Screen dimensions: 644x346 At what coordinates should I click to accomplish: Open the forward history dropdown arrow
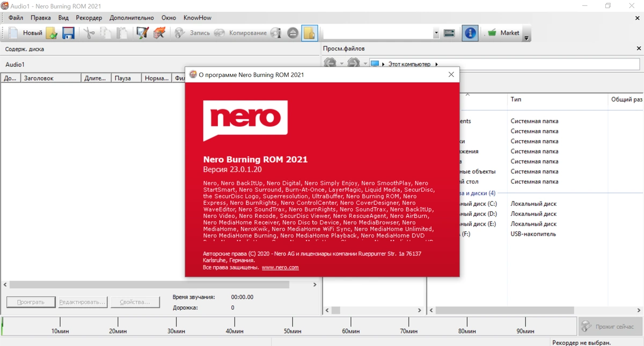point(365,64)
